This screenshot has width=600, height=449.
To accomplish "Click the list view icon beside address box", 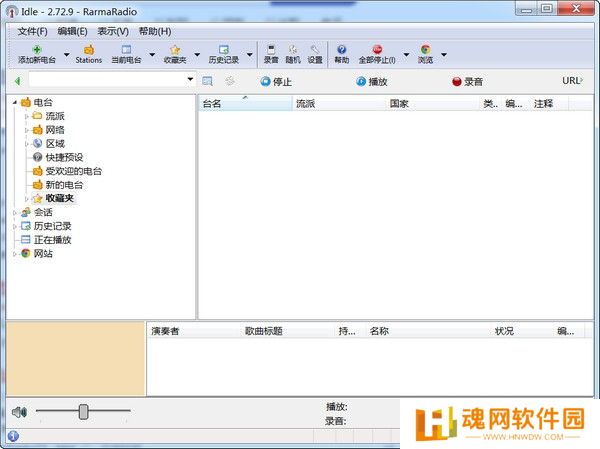I will click(x=207, y=81).
